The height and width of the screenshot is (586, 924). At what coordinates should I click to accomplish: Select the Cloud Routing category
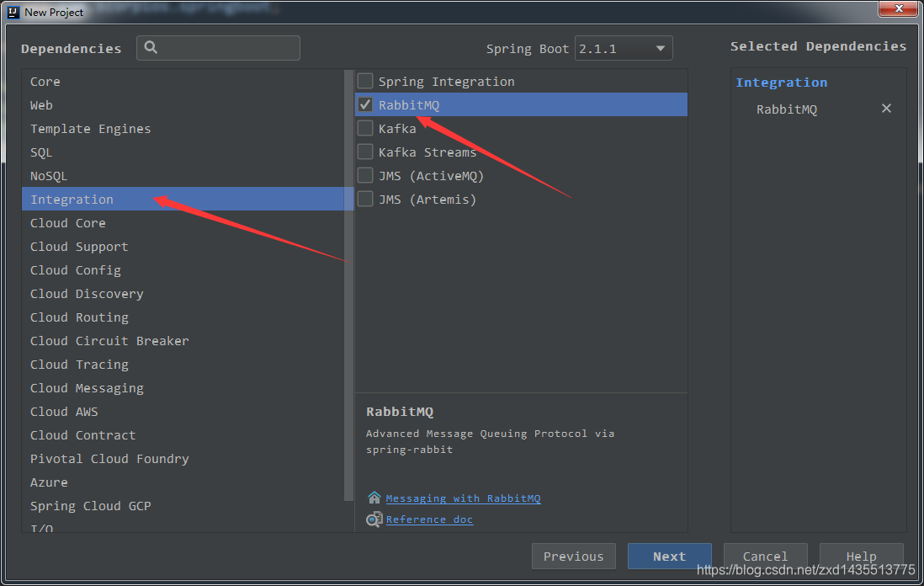pyautogui.click(x=183, y=317)
